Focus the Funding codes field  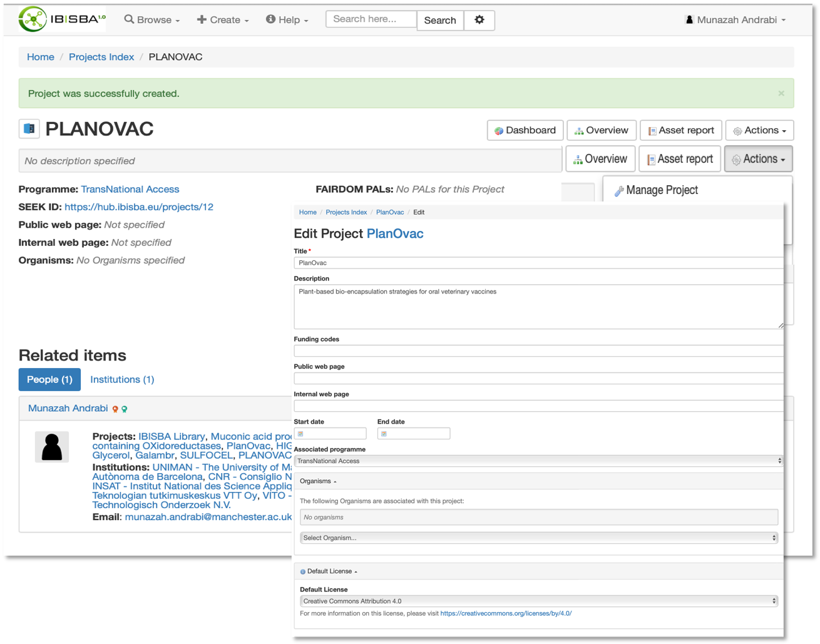pyautogui.click(x=538, y=351)
